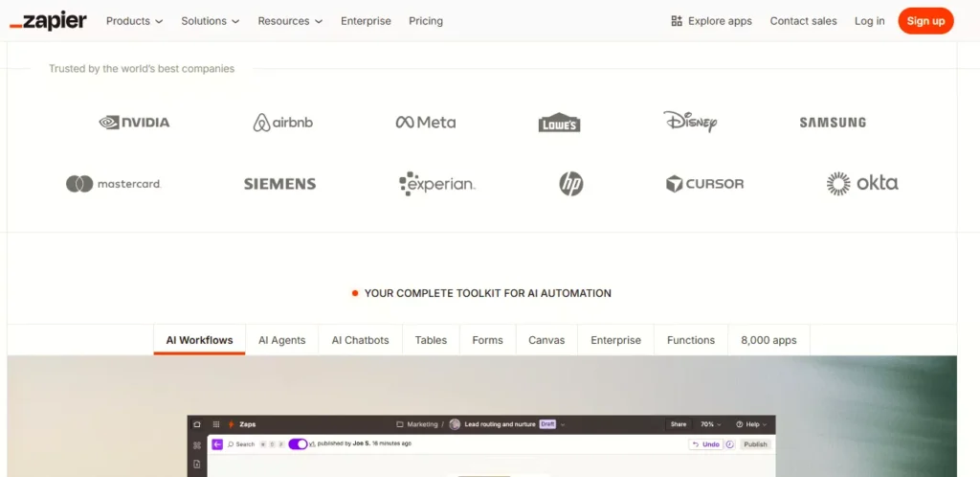The width and height of the screenshot is (980, 477).
Task: Open the Contact sales link
Action: [803, 21]
